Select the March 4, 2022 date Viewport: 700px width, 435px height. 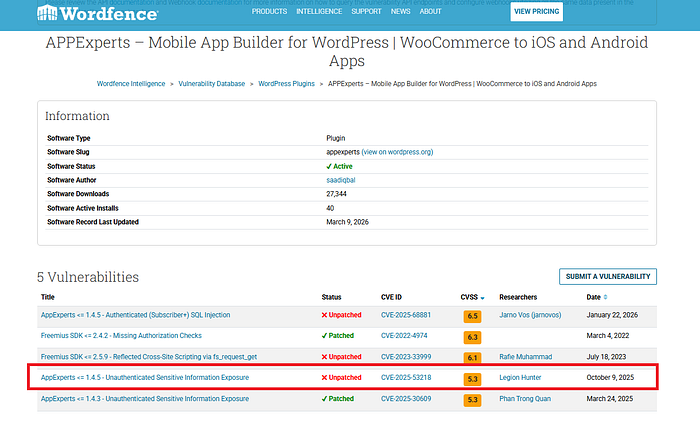click(x=608, y=335)
